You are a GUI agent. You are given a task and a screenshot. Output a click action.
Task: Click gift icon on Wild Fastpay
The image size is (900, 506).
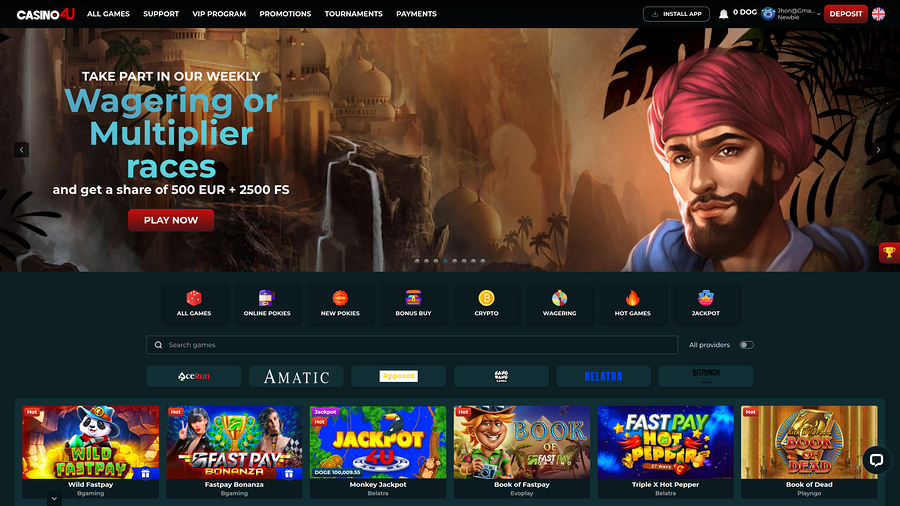coord(145,473)
